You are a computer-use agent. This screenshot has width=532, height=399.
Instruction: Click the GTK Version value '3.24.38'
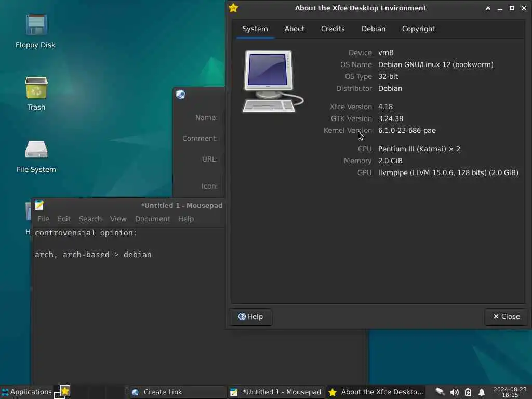pos(391,118)
